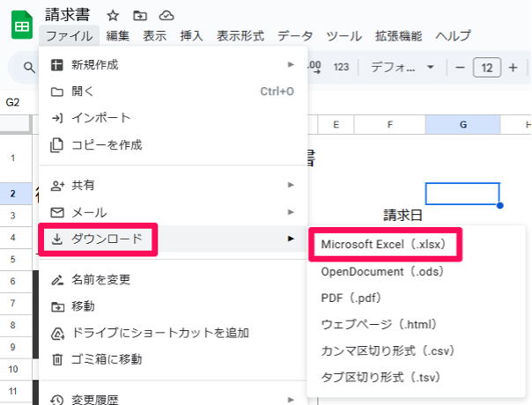Open the 拡張機能 menu
Screen dimensions: 532x405
pyautogui.click(x=398, y=35)
